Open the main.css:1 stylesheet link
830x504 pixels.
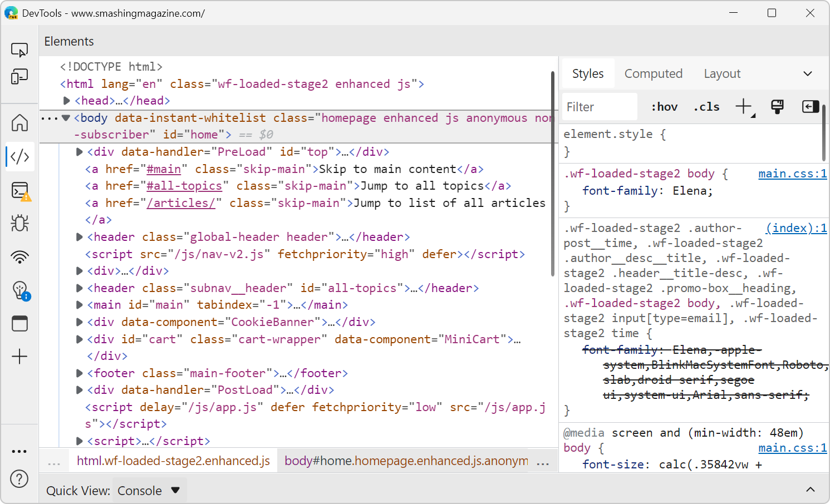click(x=793, y=173)
